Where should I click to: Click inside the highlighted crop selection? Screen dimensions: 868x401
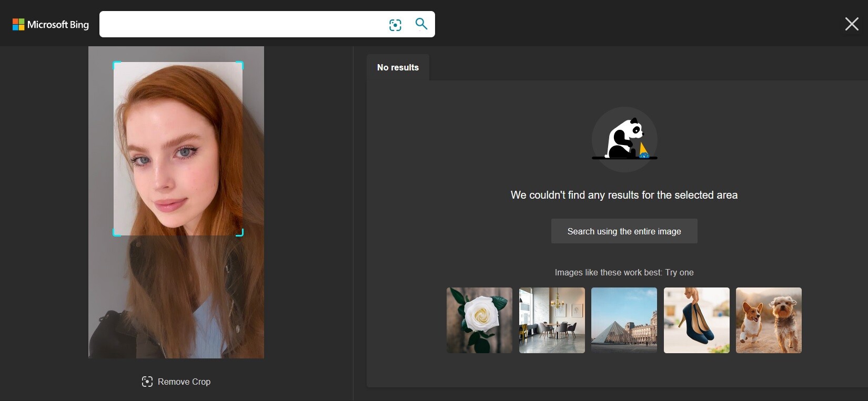[178, 149]
